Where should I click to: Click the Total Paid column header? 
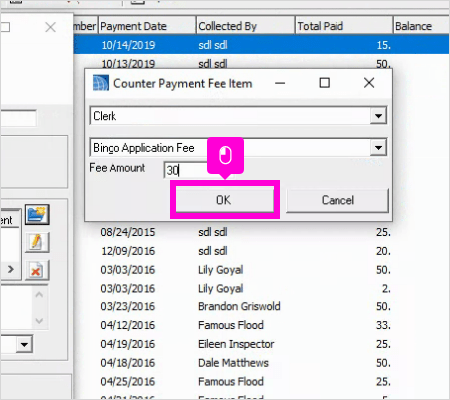point(344,26)
